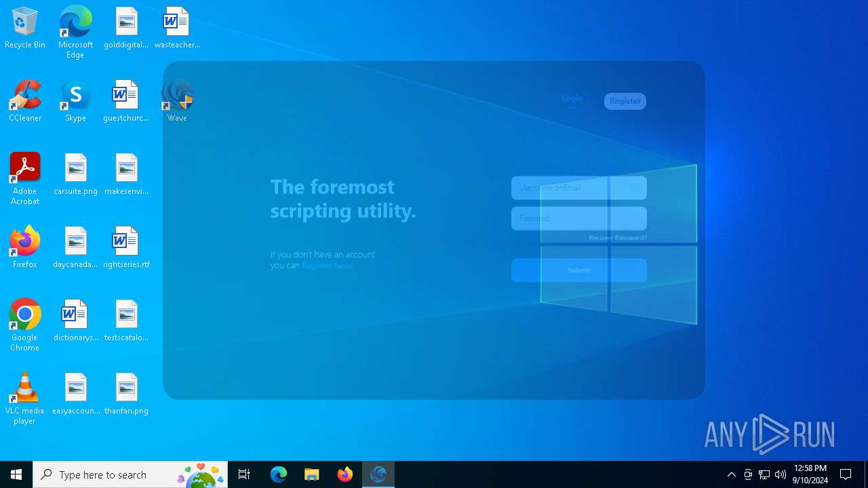This screenshot has height=488, width=868.
Task: Select the carsuite.png file
Action: [x=75, y=174]
